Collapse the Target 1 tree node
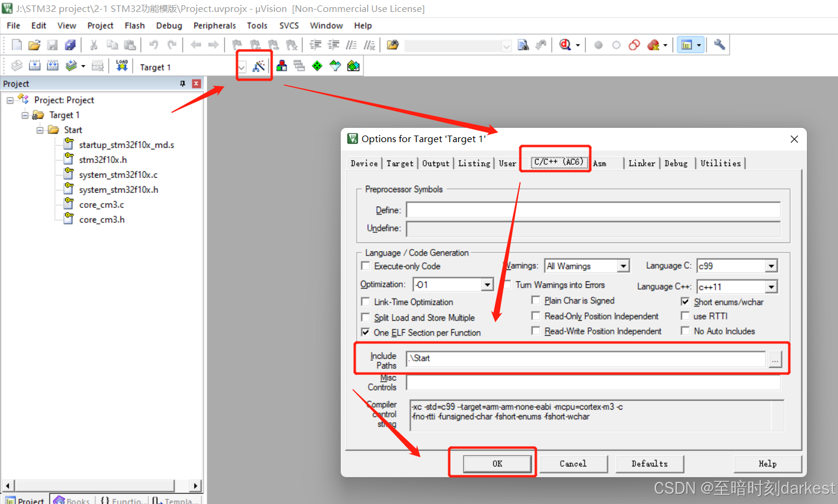 tap(25, 115)
